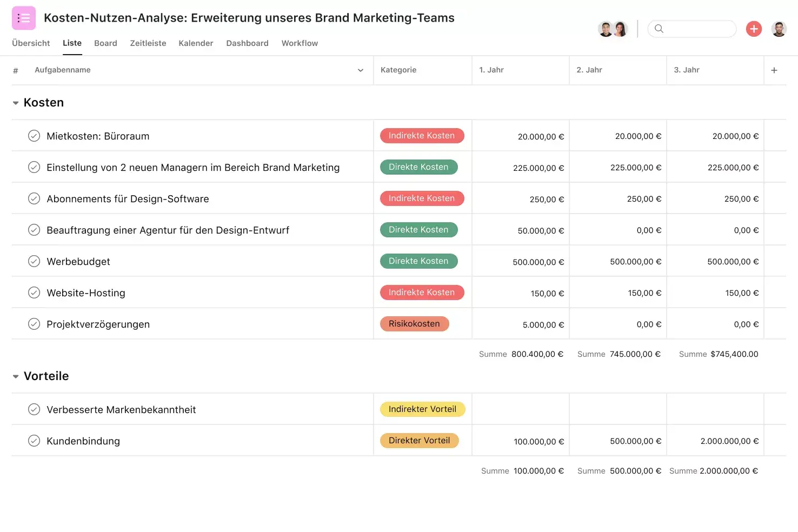798x532 pixels.
Task: Open task Einstellung von 2 neuen Managern
Action: (193, 168)
